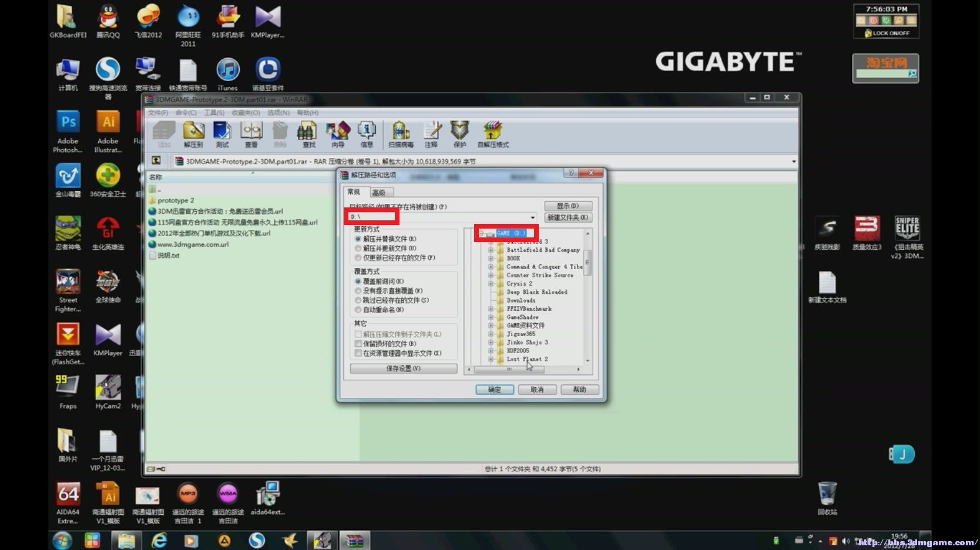Select the Downloads folder in tree
This screenshot has width=980, height=550.
point(521,300)
